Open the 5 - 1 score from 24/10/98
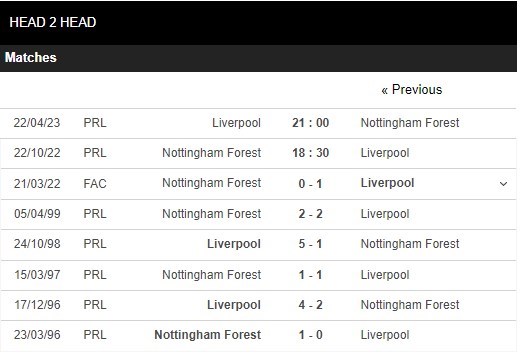This screenshot has height=361, width=522. [x=310, y=244]
